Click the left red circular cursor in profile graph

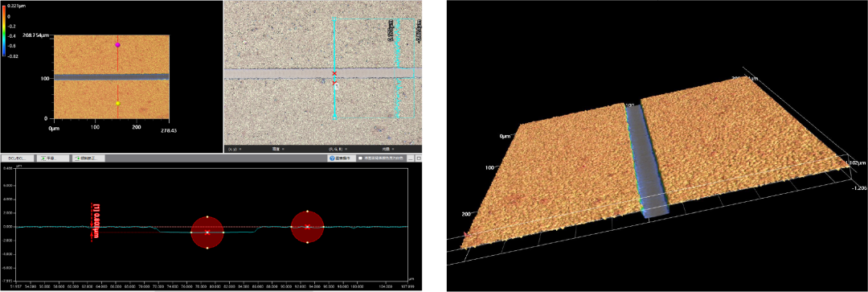[x=207, y=232]
